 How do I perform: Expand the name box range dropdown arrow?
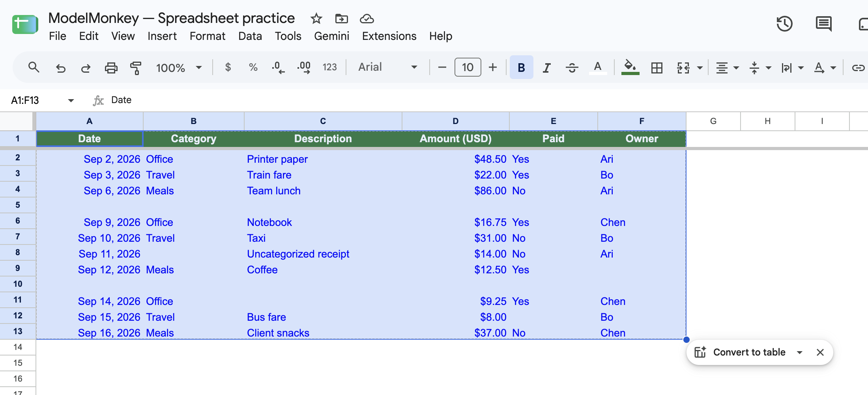pyautogui.click(x=71, y=100)
